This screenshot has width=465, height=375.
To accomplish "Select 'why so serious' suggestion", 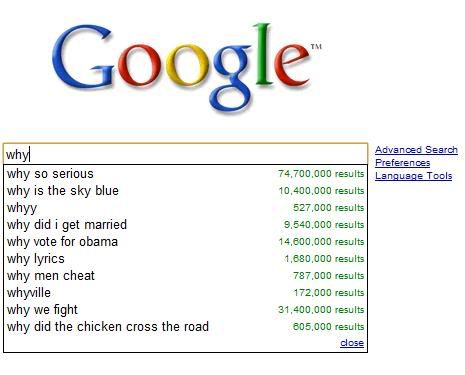I will [185, 174].
